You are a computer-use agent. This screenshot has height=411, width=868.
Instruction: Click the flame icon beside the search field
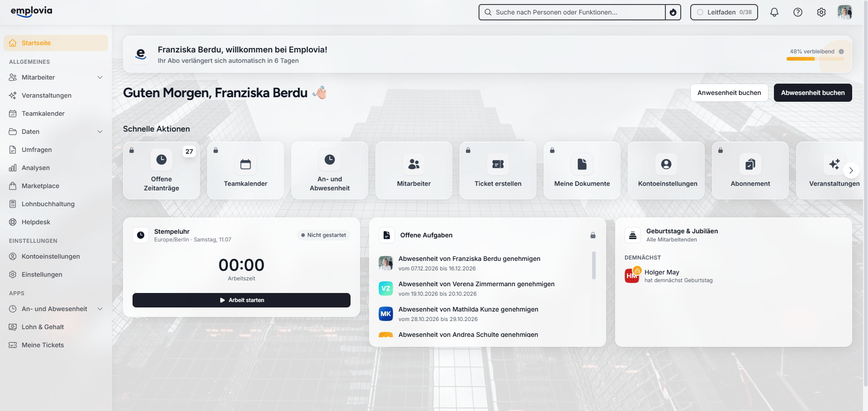[673, 12]
